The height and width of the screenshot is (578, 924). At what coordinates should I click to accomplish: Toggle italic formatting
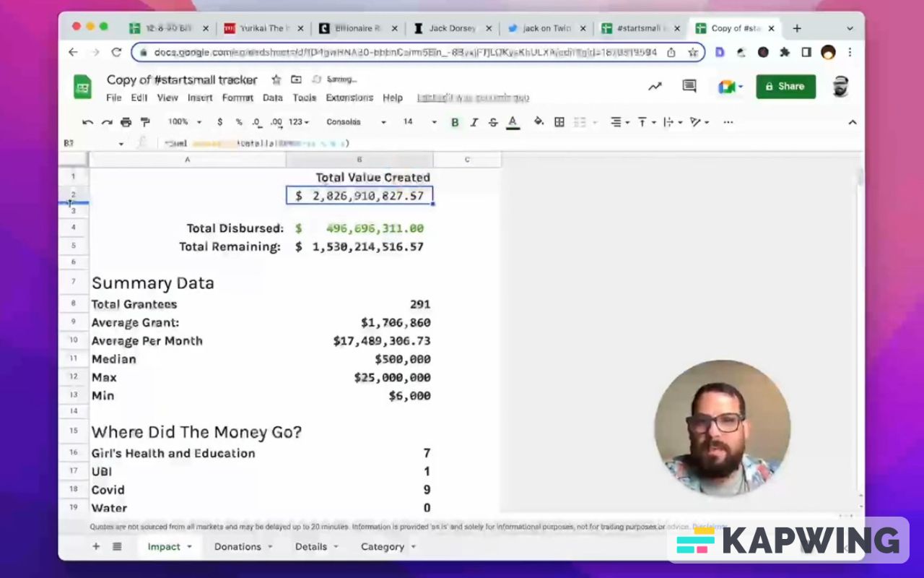point(474,122)
